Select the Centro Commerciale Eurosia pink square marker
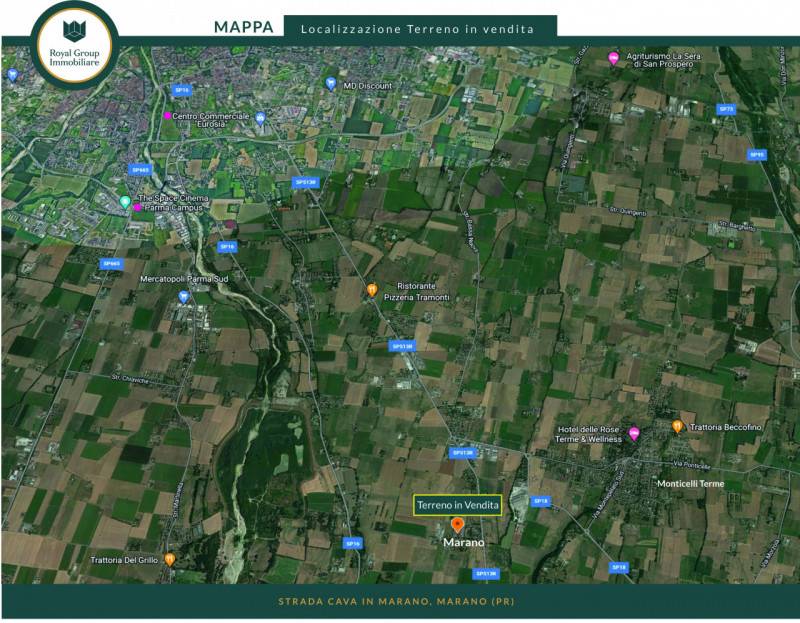 tap(167, 116)
